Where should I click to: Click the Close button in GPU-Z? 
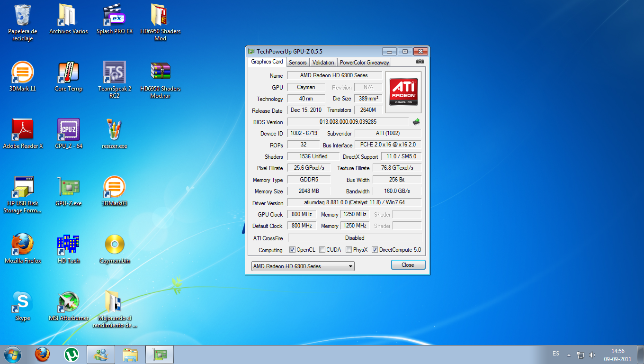click(408, 265)
